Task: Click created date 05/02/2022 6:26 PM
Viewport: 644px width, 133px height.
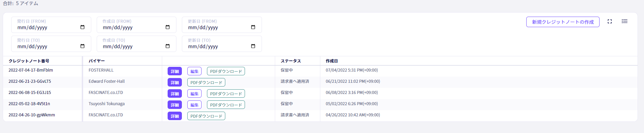Action: click(352, 104)
